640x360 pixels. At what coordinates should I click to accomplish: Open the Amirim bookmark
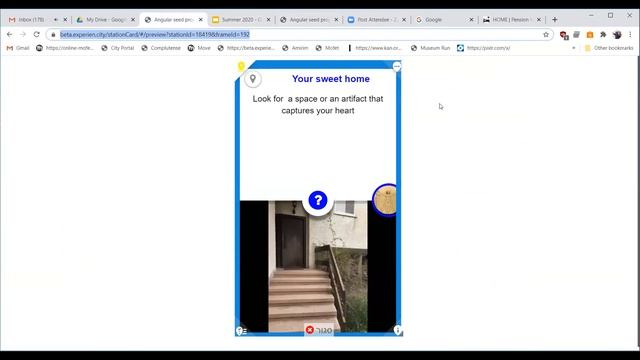(x=296, y=48)
